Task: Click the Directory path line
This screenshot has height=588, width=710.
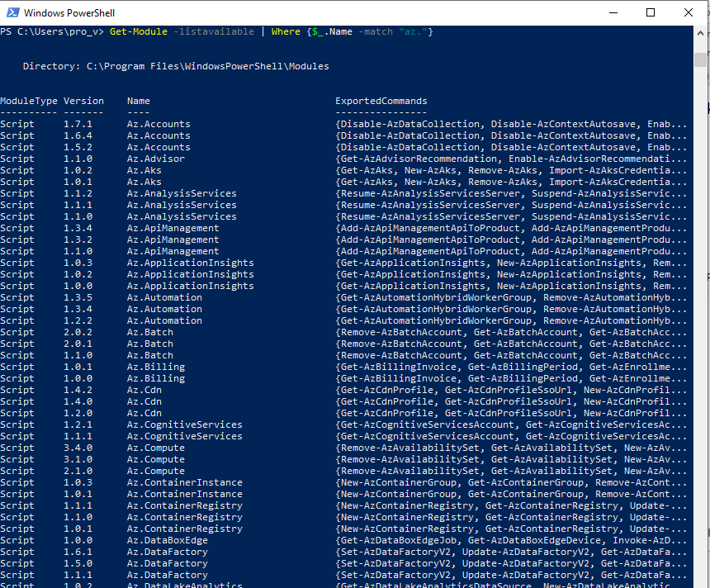Action: click(x=176, y=66)
